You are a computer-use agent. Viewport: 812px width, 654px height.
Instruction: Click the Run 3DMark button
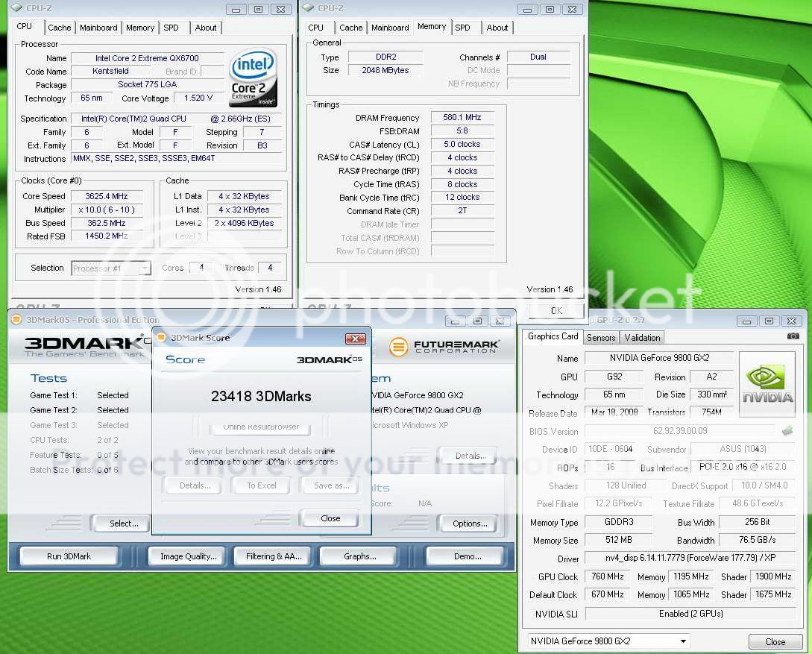69,556
